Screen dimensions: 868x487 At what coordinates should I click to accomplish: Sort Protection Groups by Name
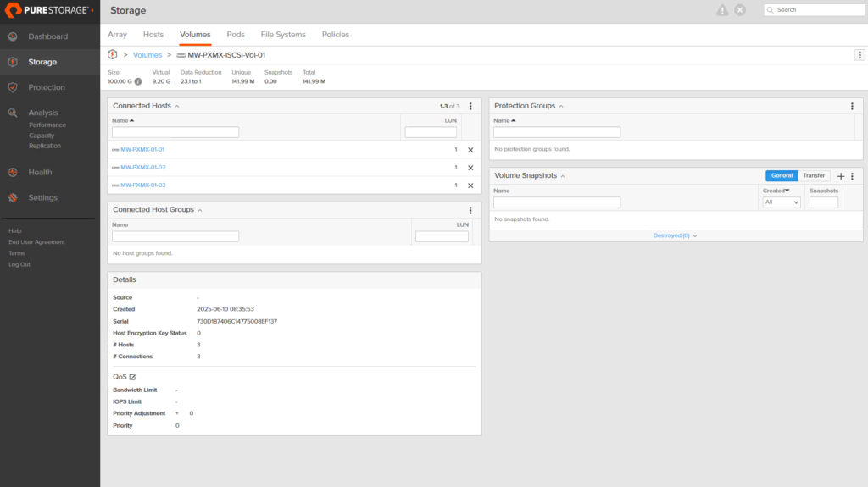pyautogui.click(x=504, y=120)
